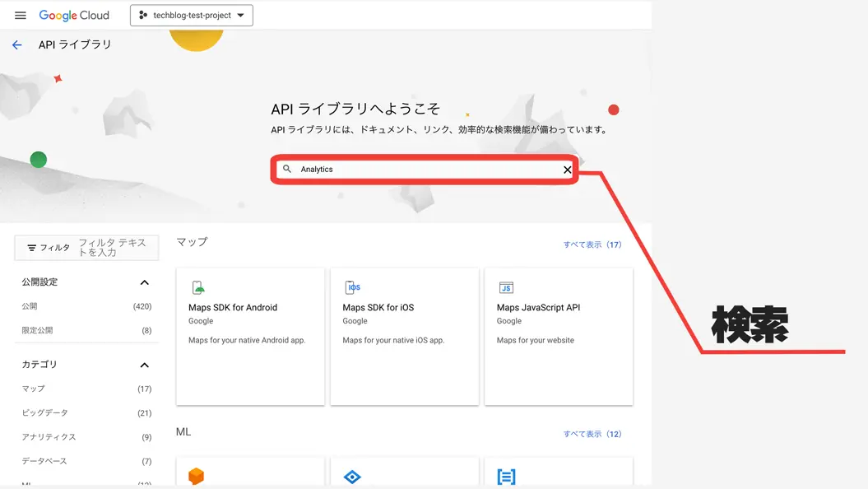Go back with the arrow beside API ライブラリ
This screenshot has height=489, width=868.
(17, 44)
